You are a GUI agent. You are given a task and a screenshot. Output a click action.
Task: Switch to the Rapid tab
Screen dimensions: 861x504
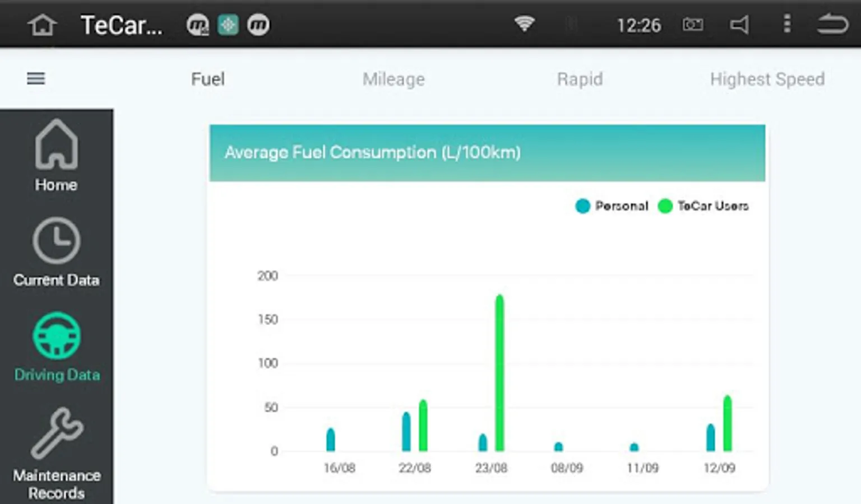click(580, 79)
